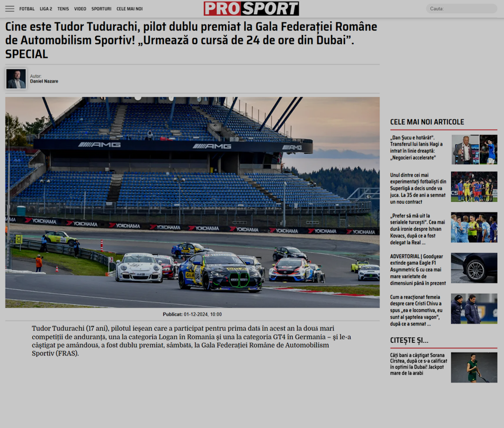Screen dimensions: 504x428
Task: Select the Video menu item
Action: [80, 9]
